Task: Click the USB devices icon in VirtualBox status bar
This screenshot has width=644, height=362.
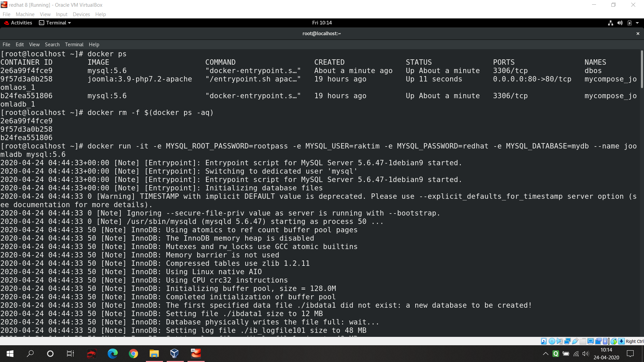Action: [575, 341]
